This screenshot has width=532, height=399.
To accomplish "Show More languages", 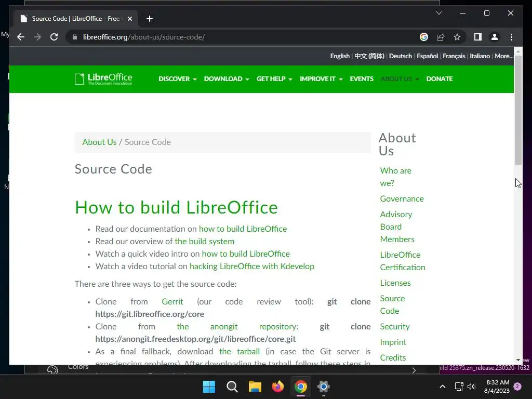I will coord(504,56).
